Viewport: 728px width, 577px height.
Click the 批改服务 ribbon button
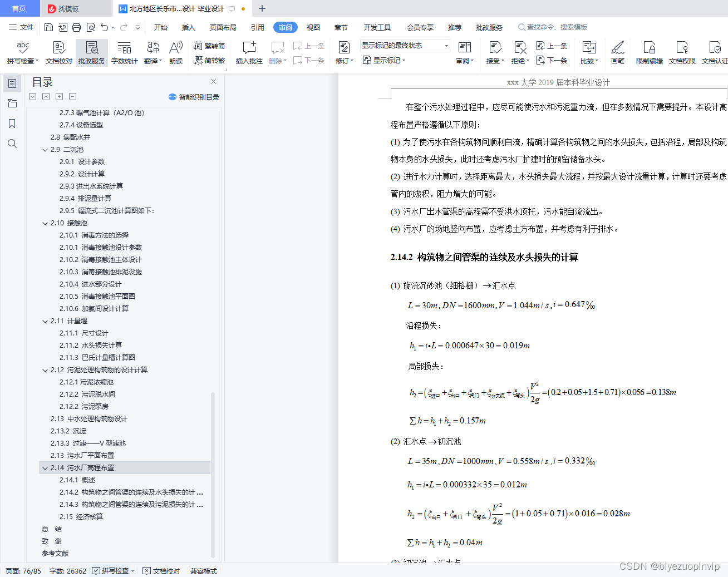pos(92,53)
